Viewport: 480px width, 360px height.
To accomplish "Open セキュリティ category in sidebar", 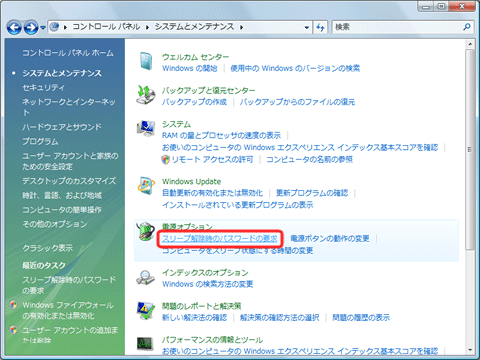I will (44, 88).
